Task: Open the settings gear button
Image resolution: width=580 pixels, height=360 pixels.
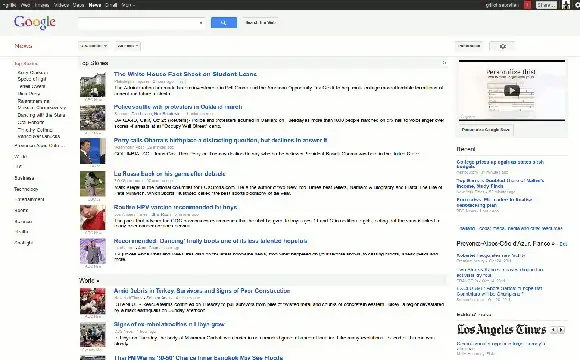Action: click(502, 46)
